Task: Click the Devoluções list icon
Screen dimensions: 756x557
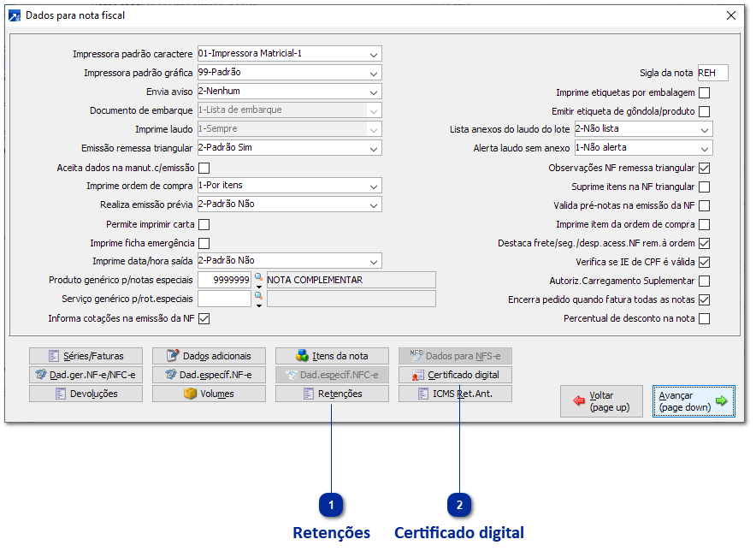Action: click(60, 394)
